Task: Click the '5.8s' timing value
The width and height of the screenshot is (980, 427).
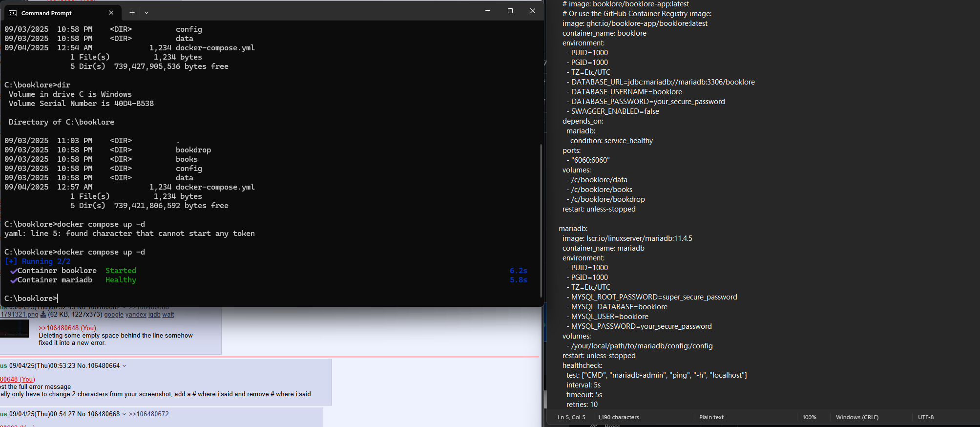Action: (x=519, y=280)
